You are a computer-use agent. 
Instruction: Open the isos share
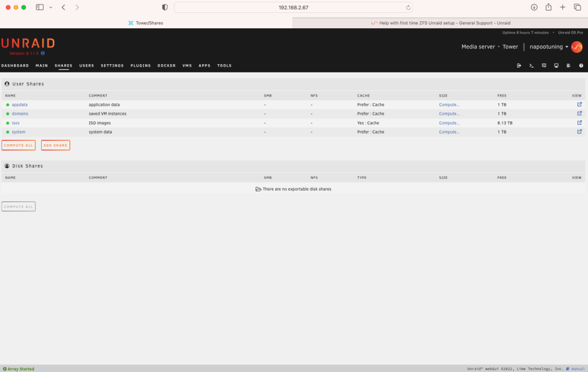tap(15, 123)
